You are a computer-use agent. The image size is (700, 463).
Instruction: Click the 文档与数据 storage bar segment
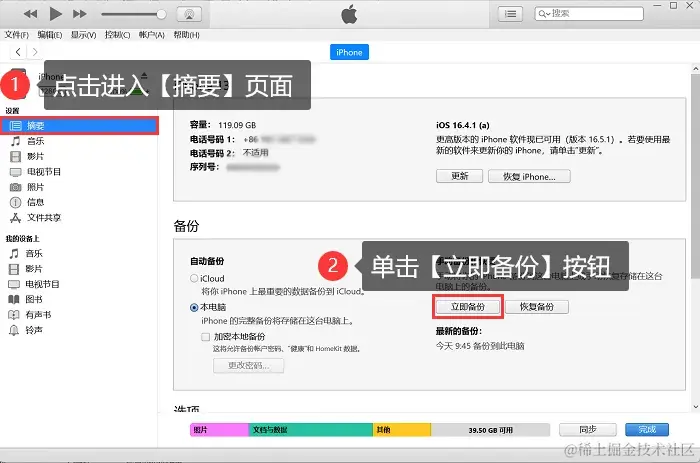point(311,430)
